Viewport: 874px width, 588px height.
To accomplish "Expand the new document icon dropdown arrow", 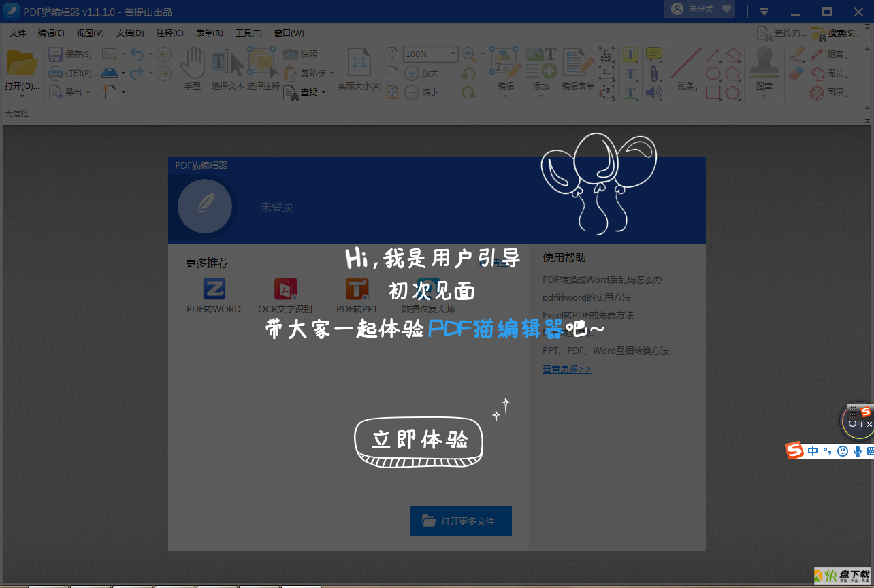I will tap(123, 92).
